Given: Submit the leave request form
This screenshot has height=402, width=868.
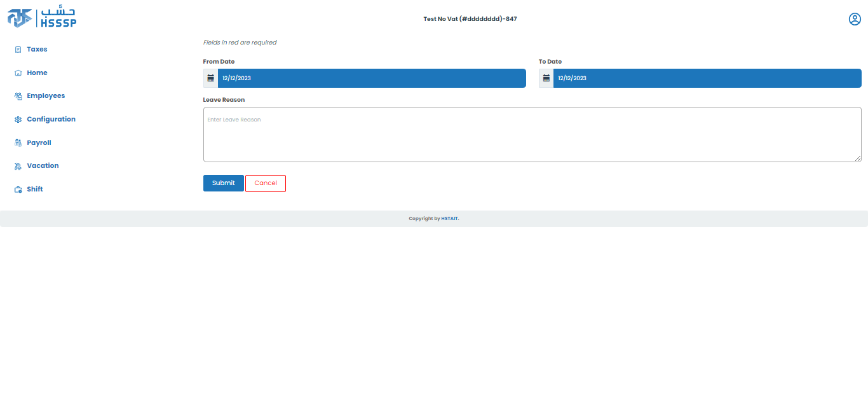Looking at the screenshot, I should click(224, 183).
